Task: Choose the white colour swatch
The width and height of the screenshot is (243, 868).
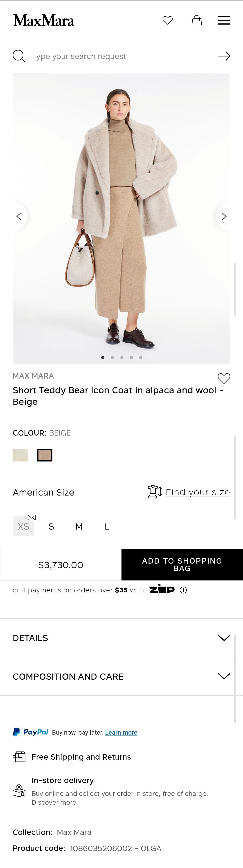Action: tap(20, 455)
